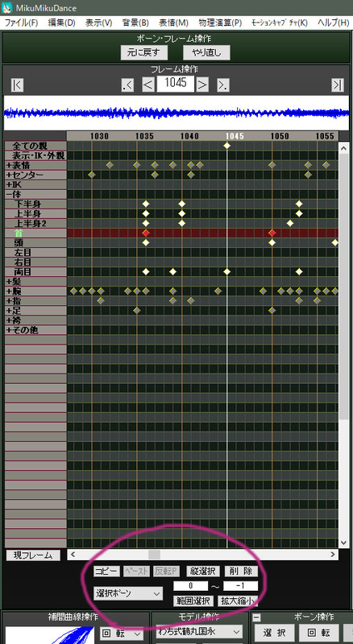Image resolution: width=353 pixels, height=644 pixels.
Task: Open the ファイル(F) menu
Action: [21, 23]
